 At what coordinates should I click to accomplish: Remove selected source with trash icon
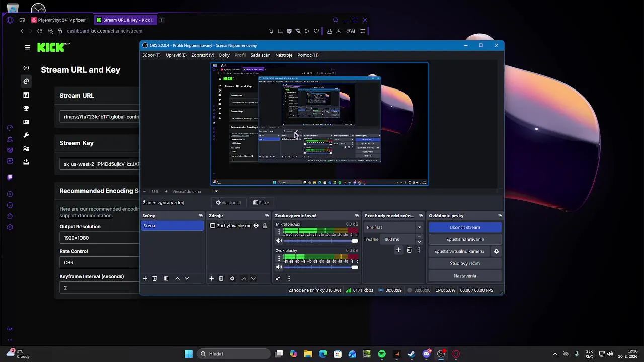click(x=221, y=278)
